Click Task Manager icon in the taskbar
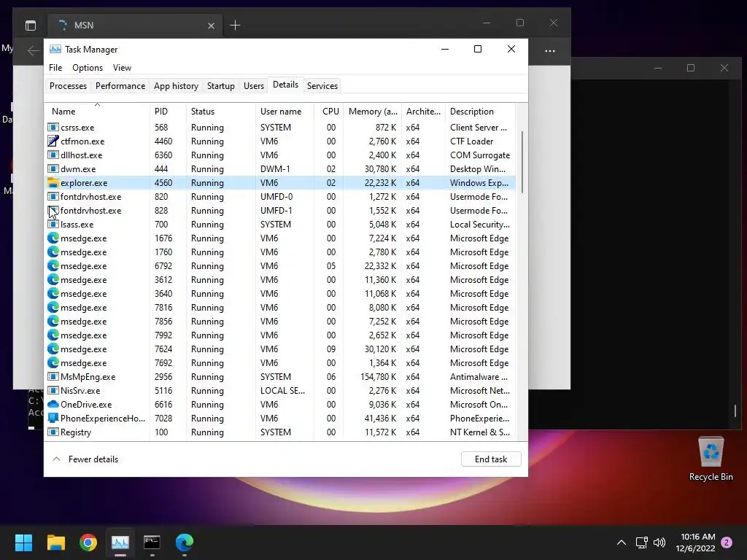This screenshot has height=560, width=747. pos(120,542)
